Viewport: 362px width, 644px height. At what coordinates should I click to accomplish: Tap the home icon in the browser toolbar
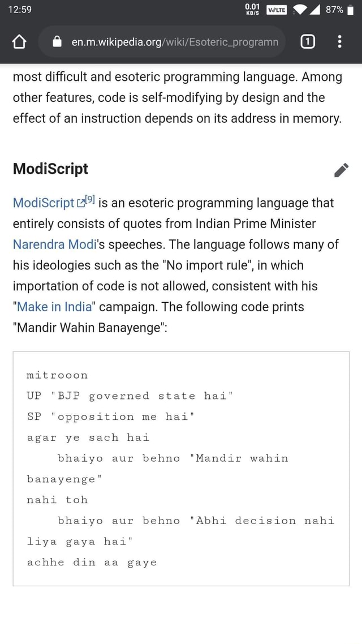click(19, 41)
